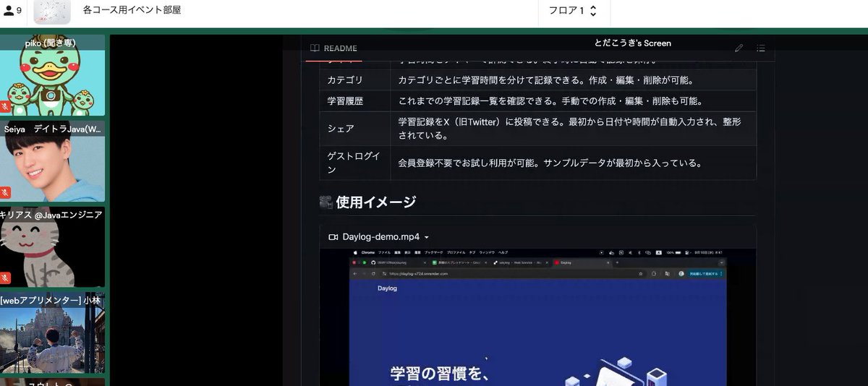The width and height of the screenshot is (868, 386).
Task: Click the pencil edit icon in README header
Action: coord(739,48)
